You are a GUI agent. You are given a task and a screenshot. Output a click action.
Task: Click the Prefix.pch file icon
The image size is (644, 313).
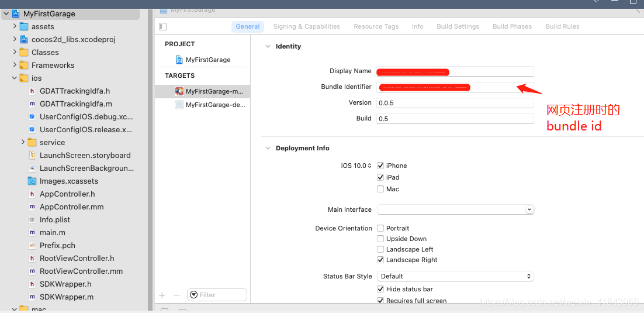click(x=32, y=246)
